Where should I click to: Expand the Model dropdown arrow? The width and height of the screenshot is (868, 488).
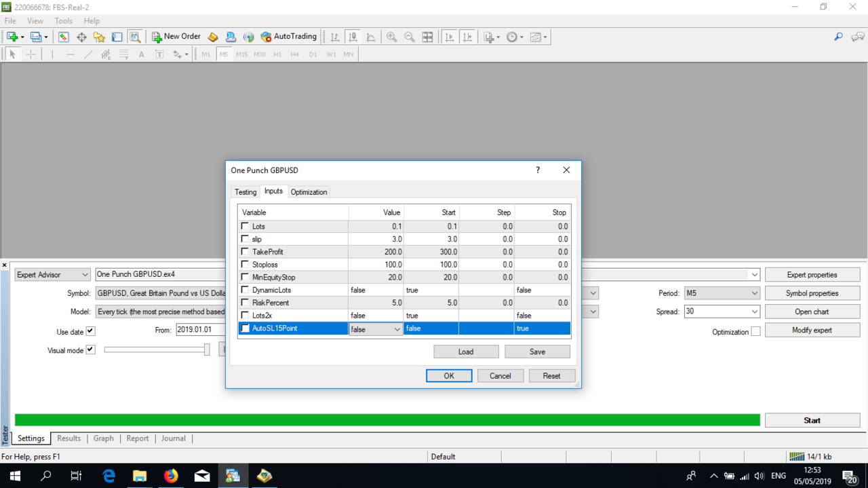pos(593,312)
